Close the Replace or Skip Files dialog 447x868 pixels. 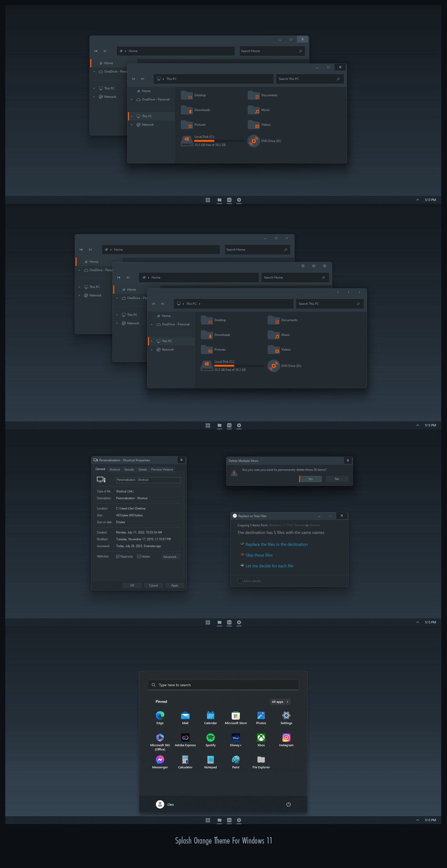342,515
